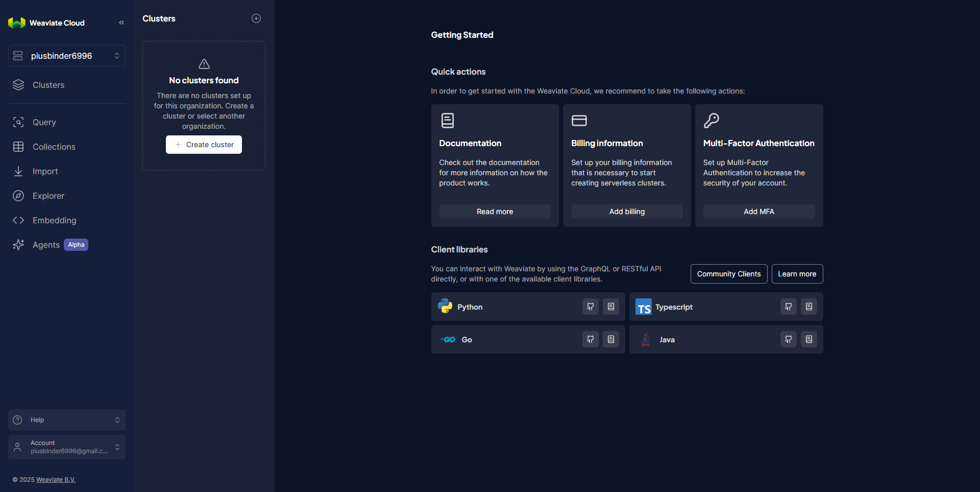Open Community Clients
Viewport: 980px width, 492px height.
[x=729, y=274]
